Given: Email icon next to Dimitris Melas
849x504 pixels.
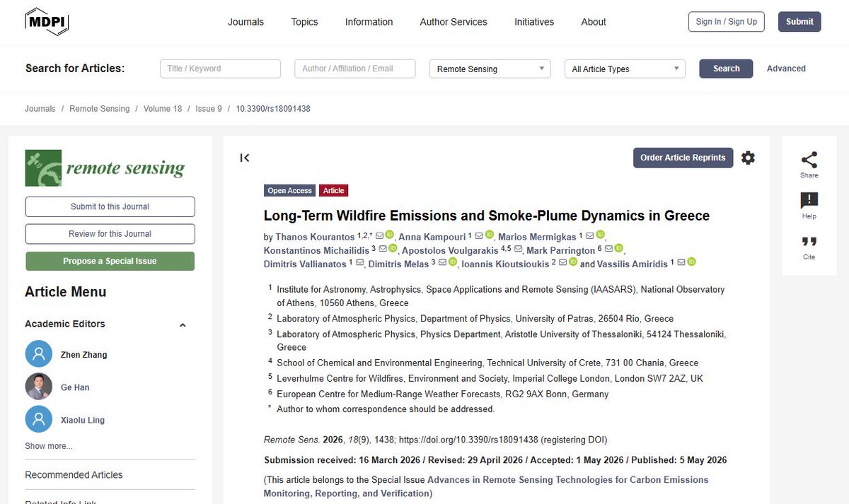Looking at the screenshot, I should 442,262.
